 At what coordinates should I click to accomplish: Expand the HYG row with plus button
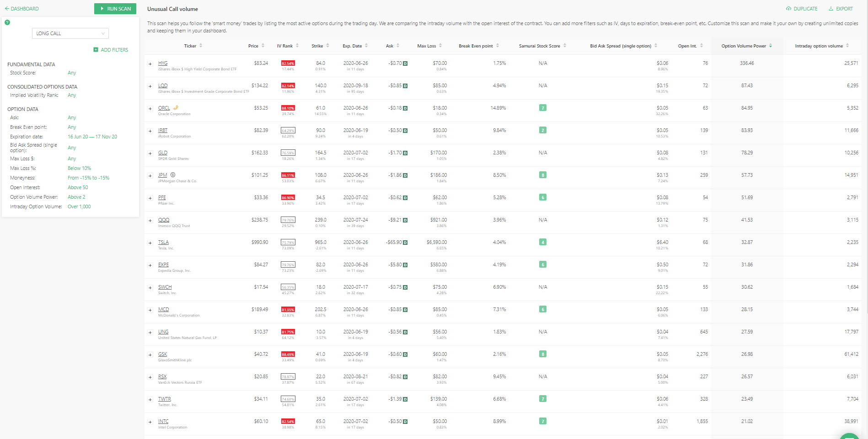pos(150,64)
